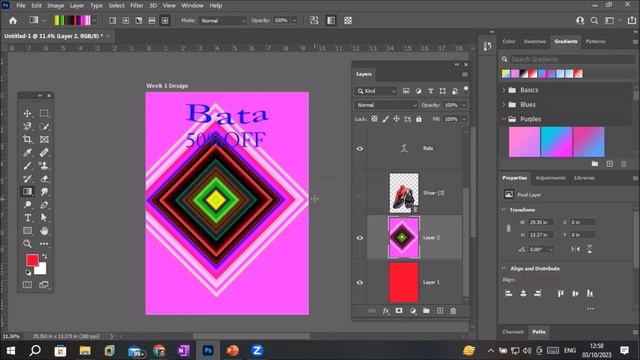Select the Move tool
Image resolution: width=640 pixels, height=360 pixels.
(27, 113)
